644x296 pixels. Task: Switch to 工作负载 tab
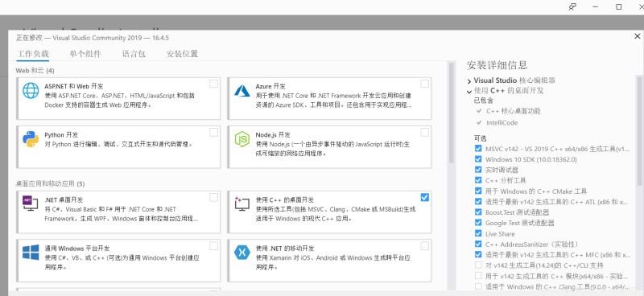tap(32, 54)
